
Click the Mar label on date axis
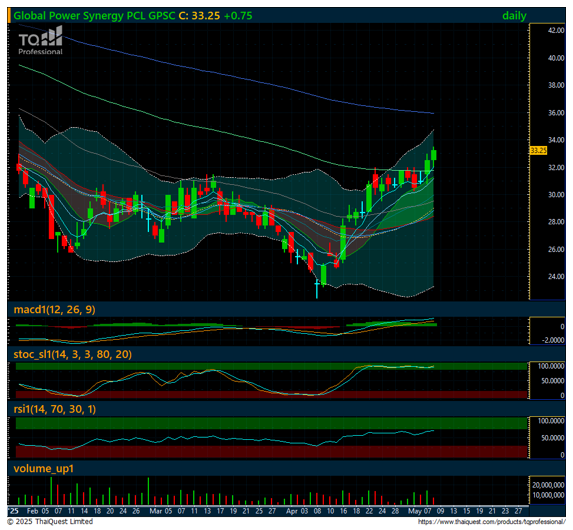156,511
